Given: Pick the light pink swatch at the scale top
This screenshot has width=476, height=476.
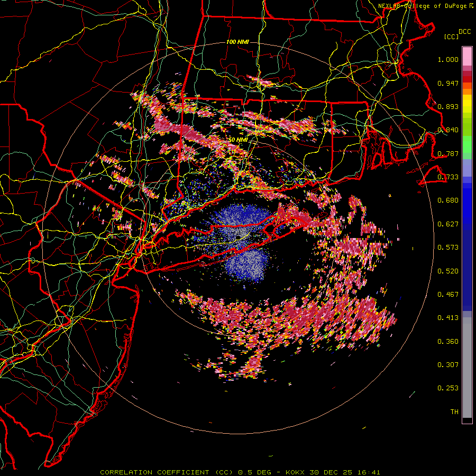Looking at the screenshot, I should 467,56.
